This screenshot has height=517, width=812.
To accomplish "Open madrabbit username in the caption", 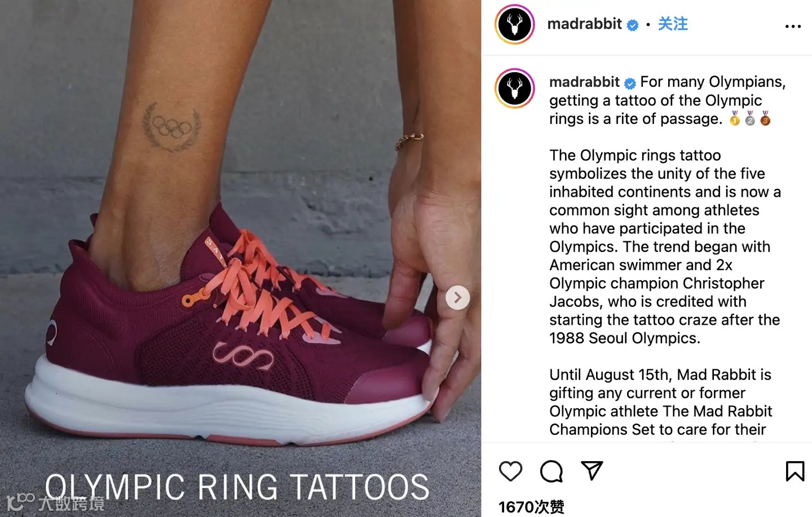I will coord(584,82).
